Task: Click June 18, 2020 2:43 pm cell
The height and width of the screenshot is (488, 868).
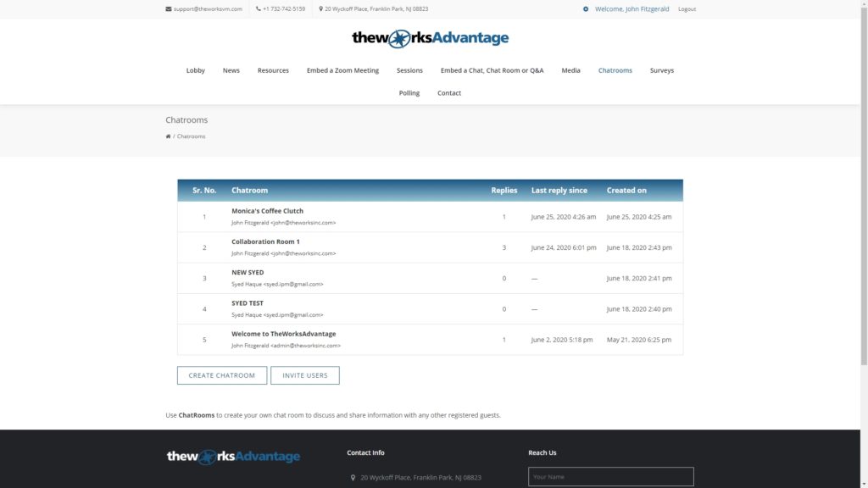Action: pyautogui.click(x=639, y=248)
